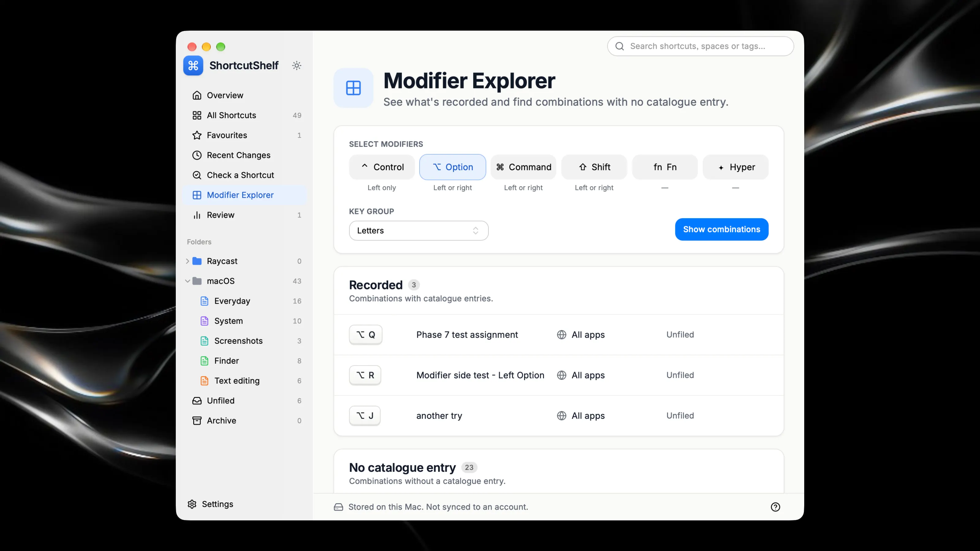
Task: Click the Modifier Explorer header grid icon
Action: point(353,88)
